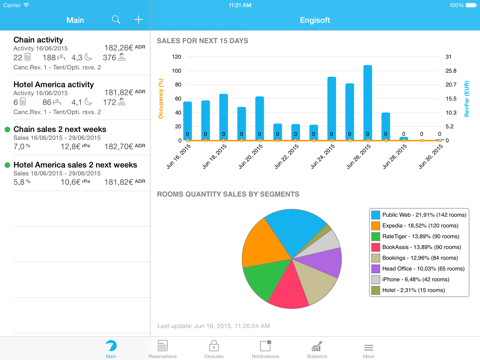Click green dot of Hotel America sales
Viewport: 480px width, 360px height.
tap(7, 165)
